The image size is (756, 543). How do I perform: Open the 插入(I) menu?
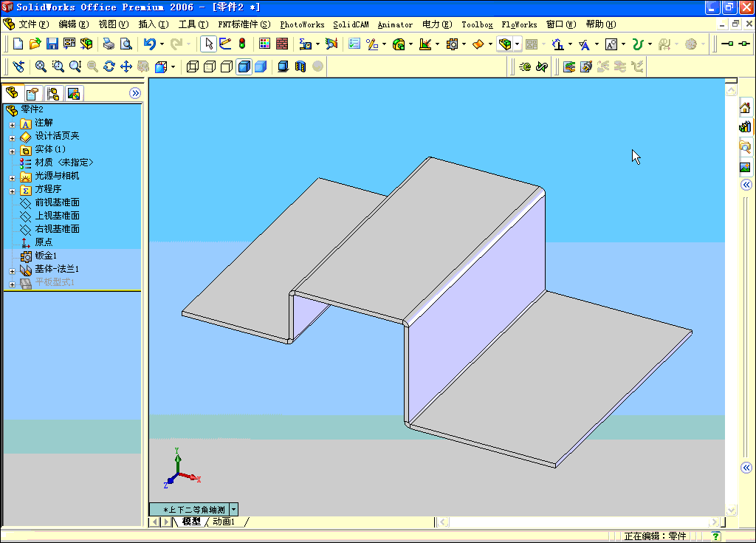[154, 24]
